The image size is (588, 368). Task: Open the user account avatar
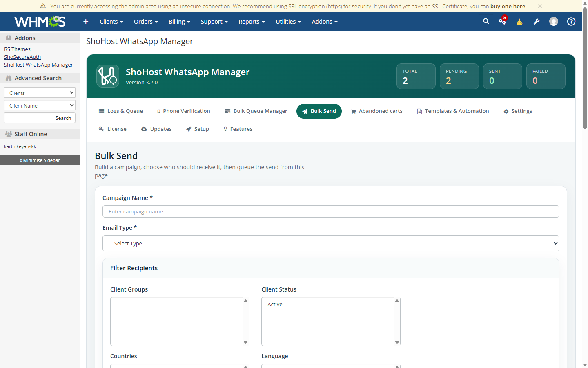click(554, 22)
